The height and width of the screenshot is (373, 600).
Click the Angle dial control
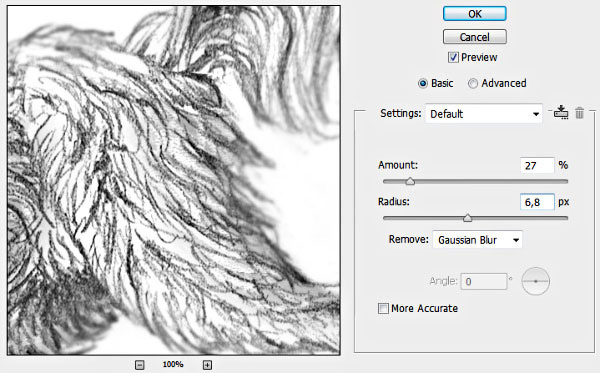(x=536, y=281)
